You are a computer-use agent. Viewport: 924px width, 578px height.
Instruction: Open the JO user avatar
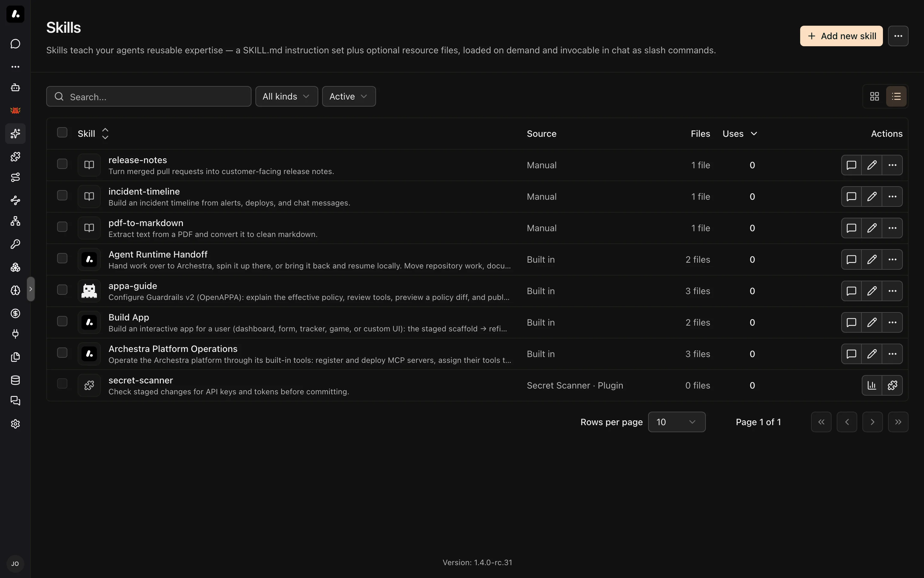(x=15, y=564)
